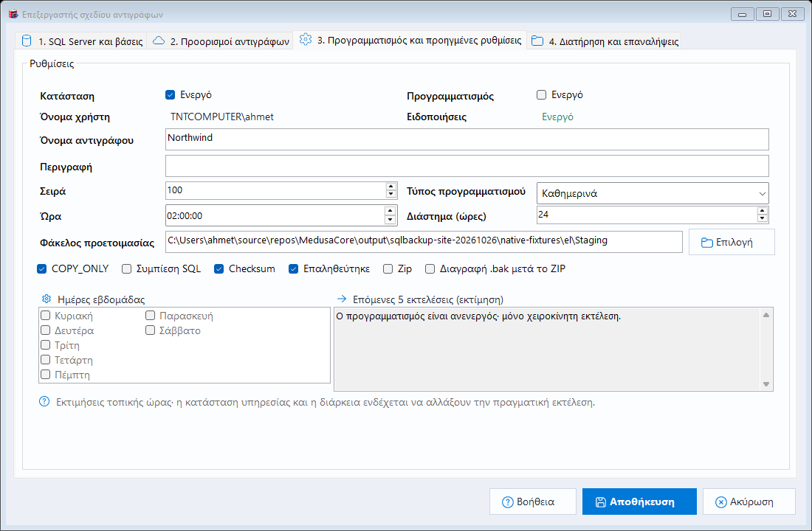This screenshot has width=812, height=531.
Task: Decrease Διάστημα (ώρες) with down arrow
Action: [x=763, y=218]
